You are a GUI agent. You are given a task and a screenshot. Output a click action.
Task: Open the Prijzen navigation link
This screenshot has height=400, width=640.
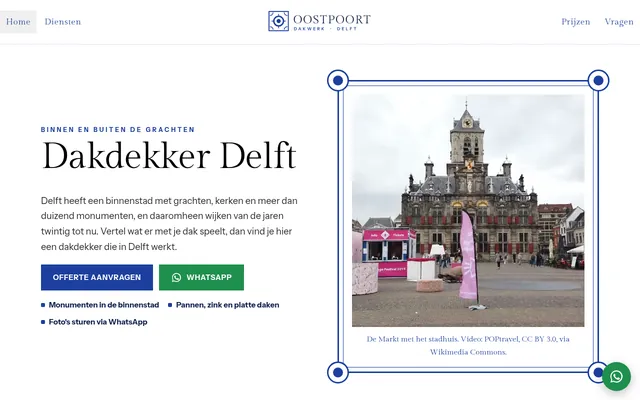click(576, 22)
